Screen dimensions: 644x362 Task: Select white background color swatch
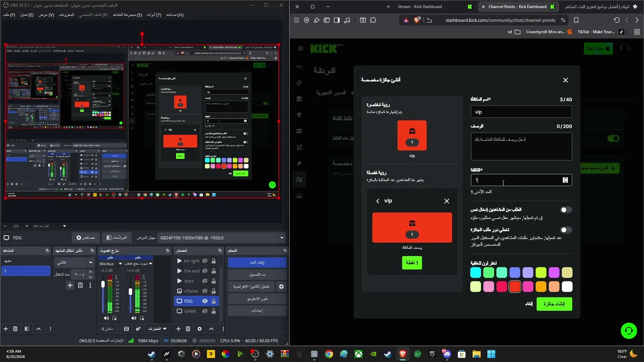(x=567, y=287)
